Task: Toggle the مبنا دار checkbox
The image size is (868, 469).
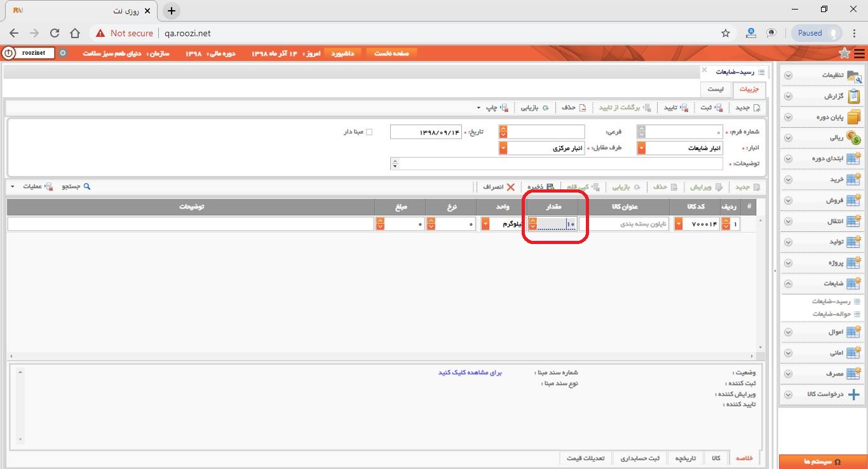Action: pos(369,132)
